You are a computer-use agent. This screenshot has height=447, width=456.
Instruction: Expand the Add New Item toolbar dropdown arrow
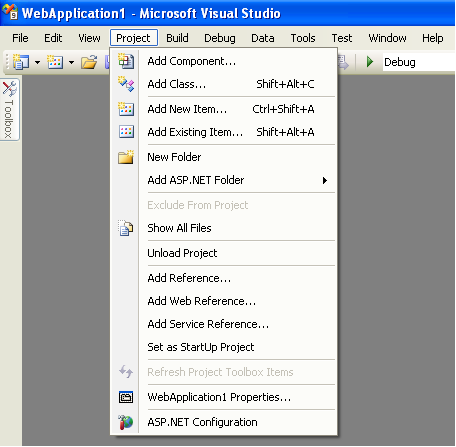[71, 62]
